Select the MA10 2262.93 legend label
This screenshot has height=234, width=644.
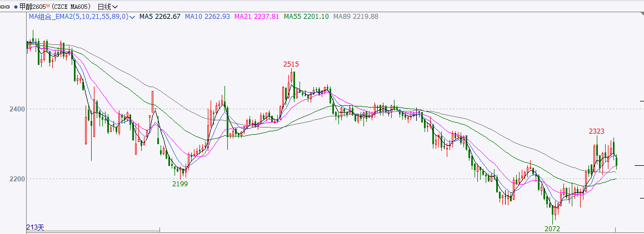[207, 17]
